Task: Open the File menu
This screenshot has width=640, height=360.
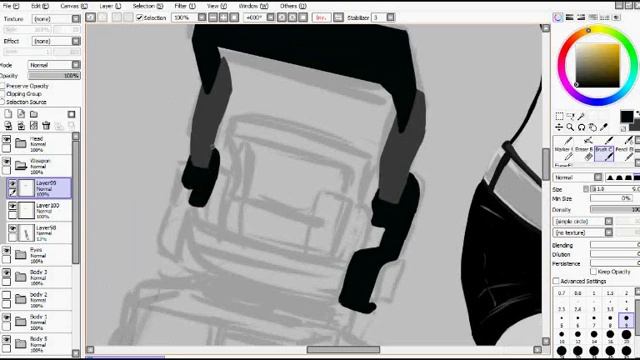Action: 11,6
